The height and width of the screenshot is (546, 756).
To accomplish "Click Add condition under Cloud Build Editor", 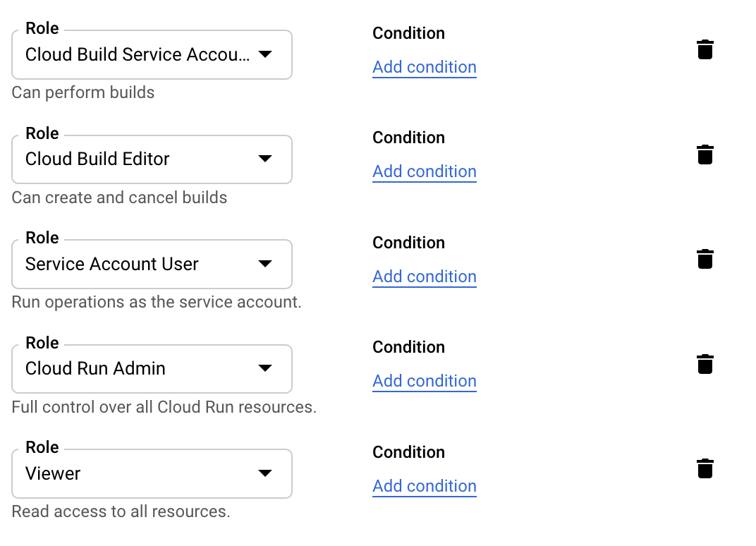I will pos(424,171).
